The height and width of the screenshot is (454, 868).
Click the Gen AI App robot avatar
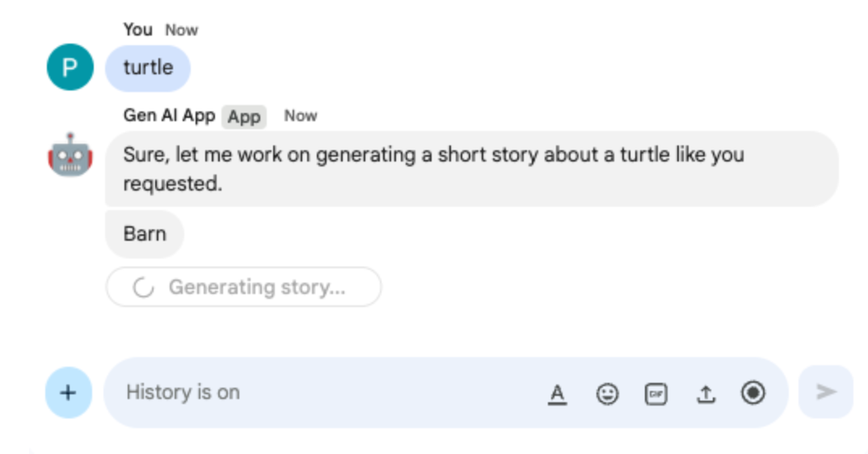point(70,154)
